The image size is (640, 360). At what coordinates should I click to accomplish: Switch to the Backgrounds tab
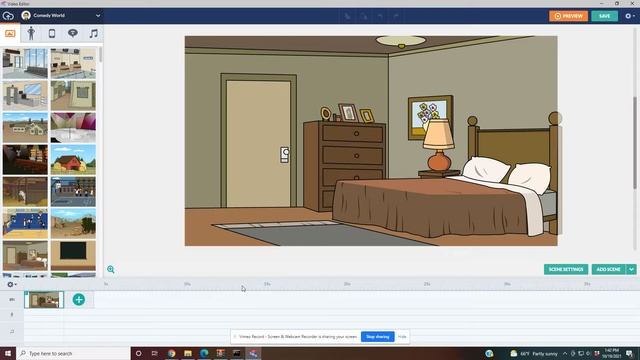(10, 33)
